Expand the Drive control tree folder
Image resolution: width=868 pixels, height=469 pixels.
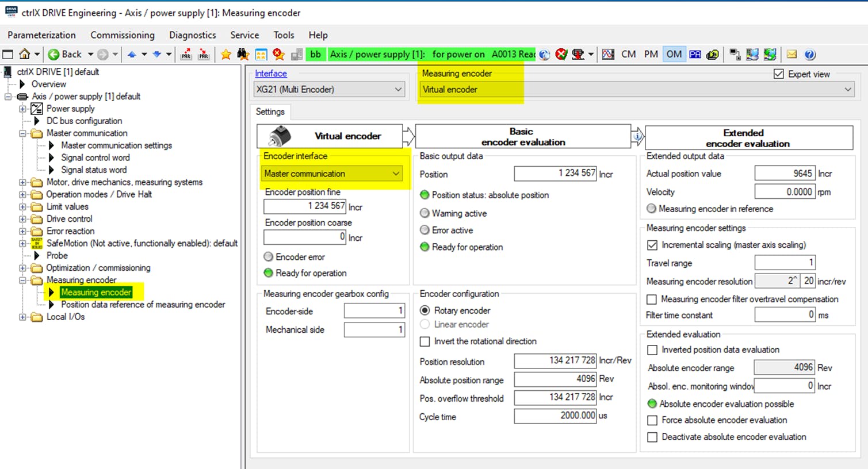[22, 219]
